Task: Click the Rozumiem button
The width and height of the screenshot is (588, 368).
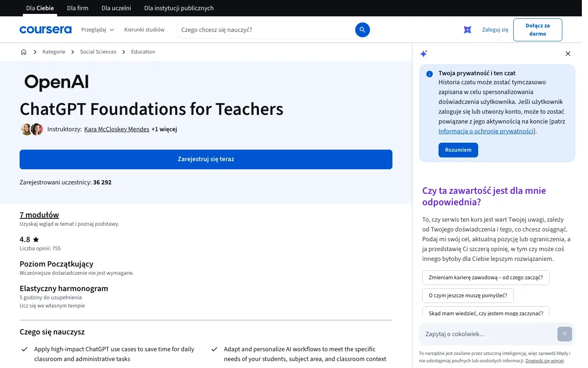Action: pos(458,150)
